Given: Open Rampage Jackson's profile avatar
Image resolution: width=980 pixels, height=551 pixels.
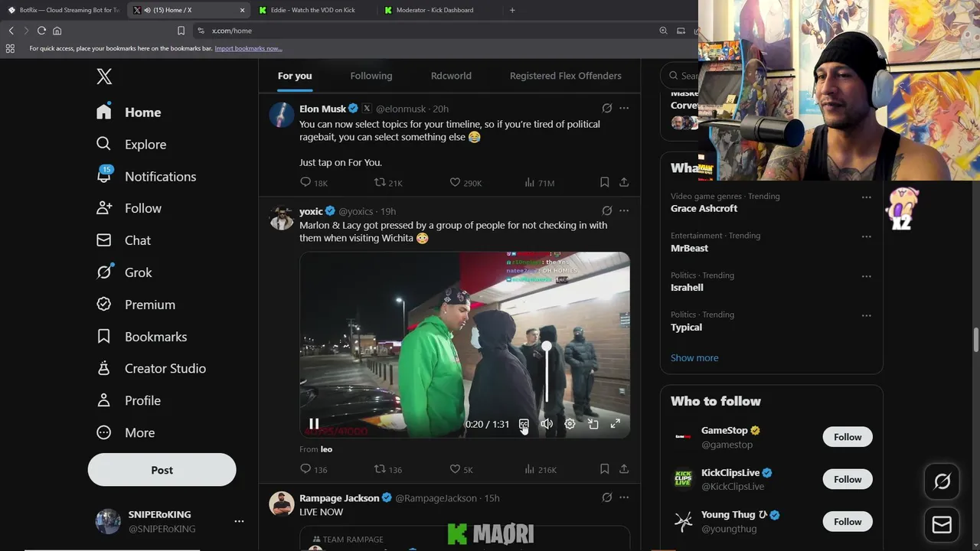Looking at the screenshot, I should pos(282,504).
